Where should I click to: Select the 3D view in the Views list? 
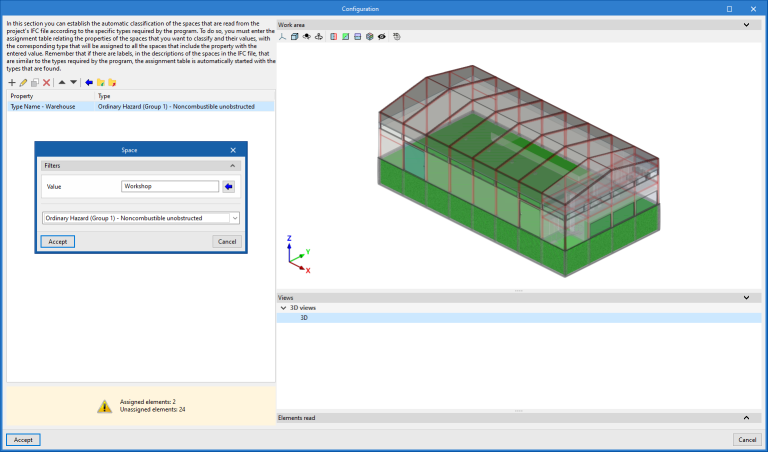click(519, 318)
